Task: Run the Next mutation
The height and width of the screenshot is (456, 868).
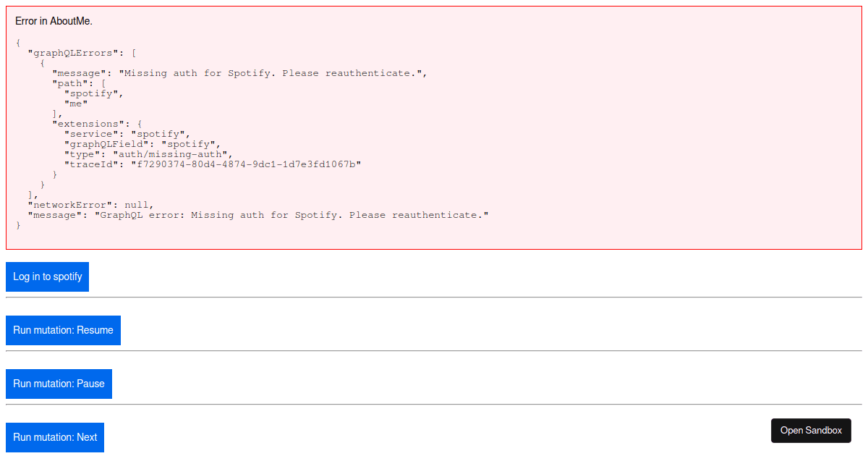Action: click(x=54, y=437)
